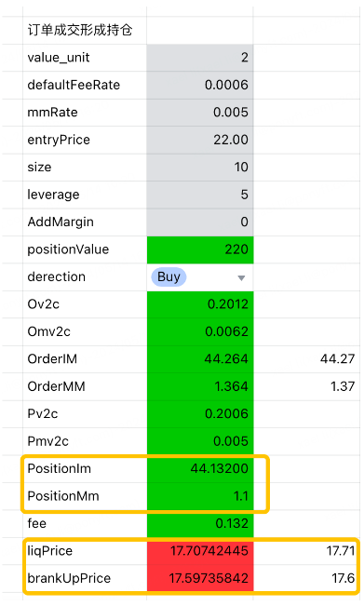Select the PositionIm value 44.13200
This screenshot has height=606, width=364.
[x=200, y=469]
